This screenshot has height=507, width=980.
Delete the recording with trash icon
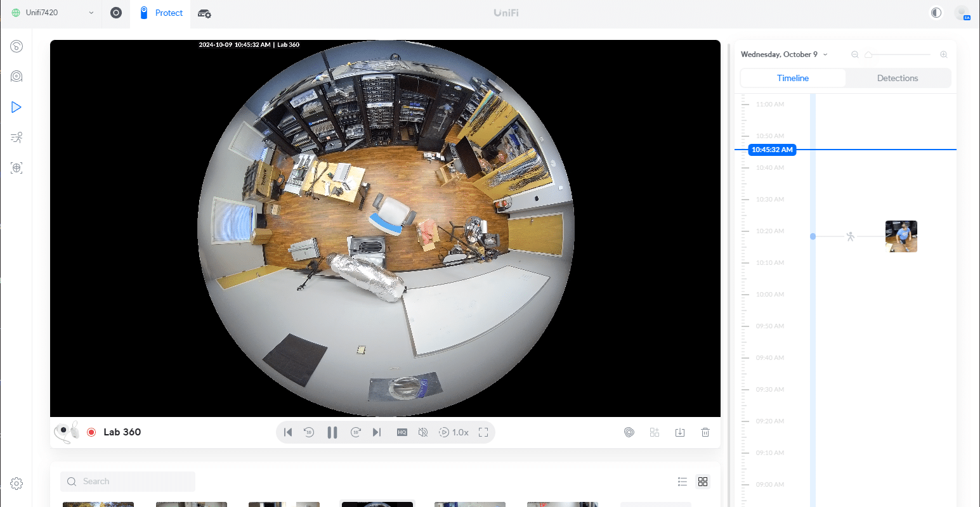click(705, 432)
